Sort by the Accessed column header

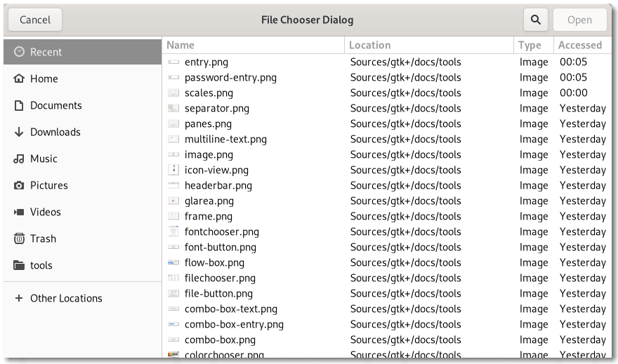pyautogui.click(x=579, y=45)
